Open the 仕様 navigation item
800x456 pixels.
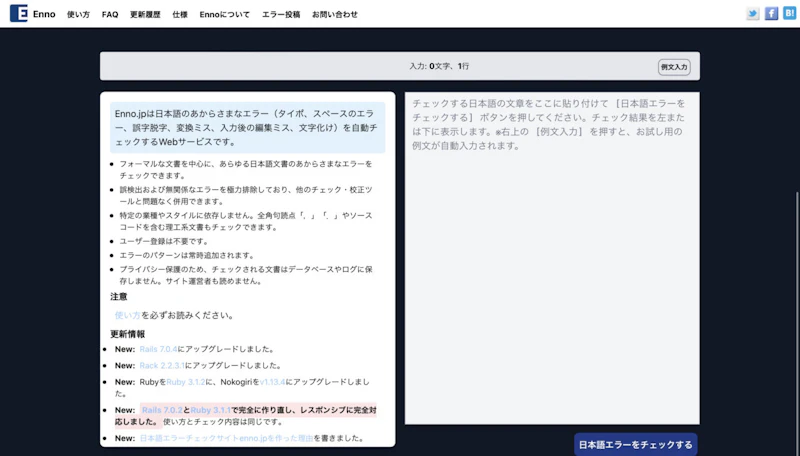click(180, 15)
